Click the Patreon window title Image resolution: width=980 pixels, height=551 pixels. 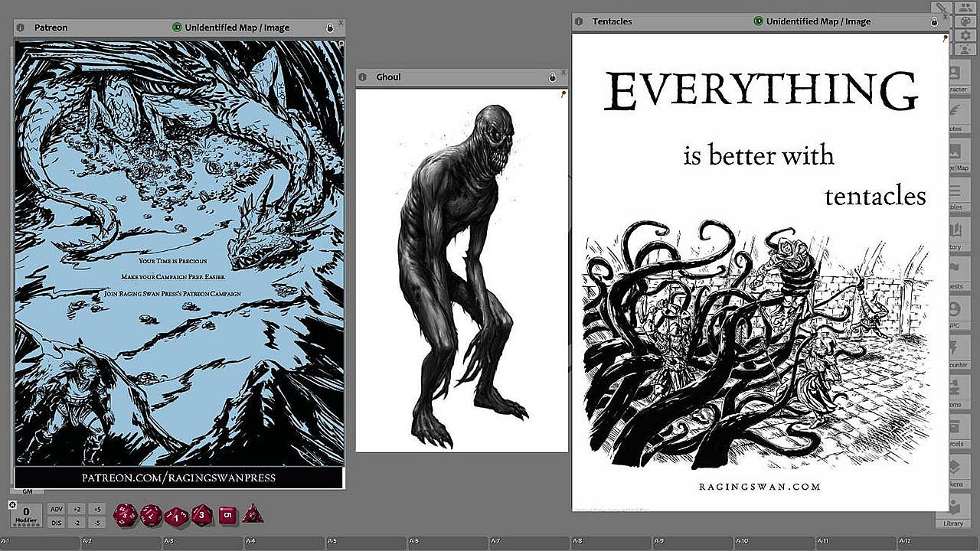(51, 28)
